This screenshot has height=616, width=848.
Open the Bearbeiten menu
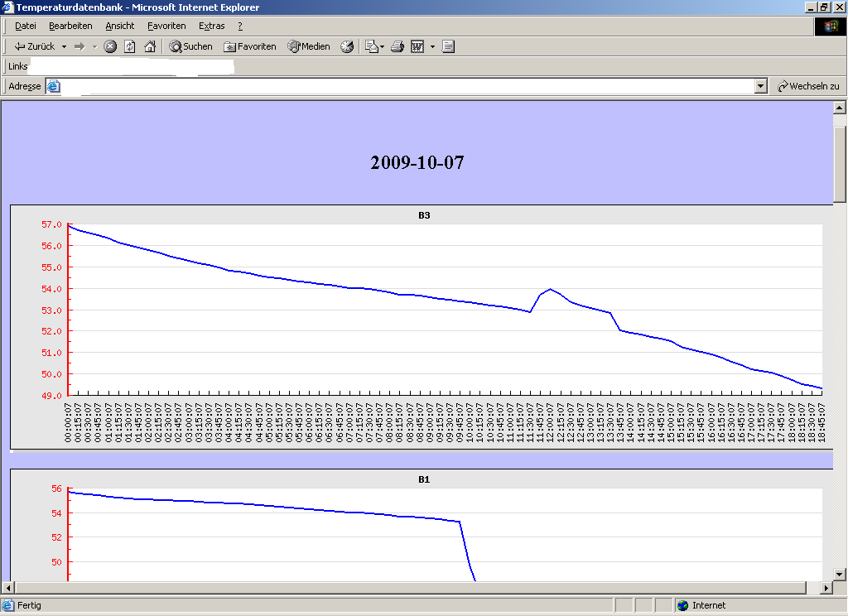(70, 26)
